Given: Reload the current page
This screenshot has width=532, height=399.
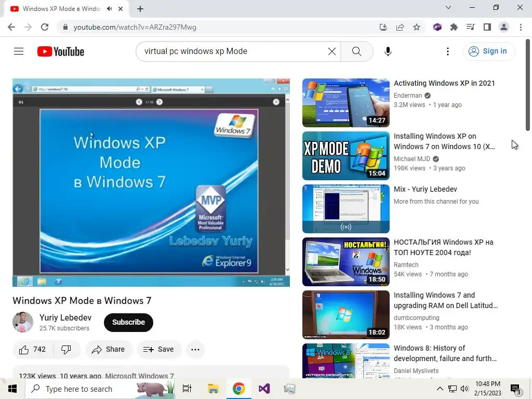Looking at the screenshot, I should click(x=45, y=27).
